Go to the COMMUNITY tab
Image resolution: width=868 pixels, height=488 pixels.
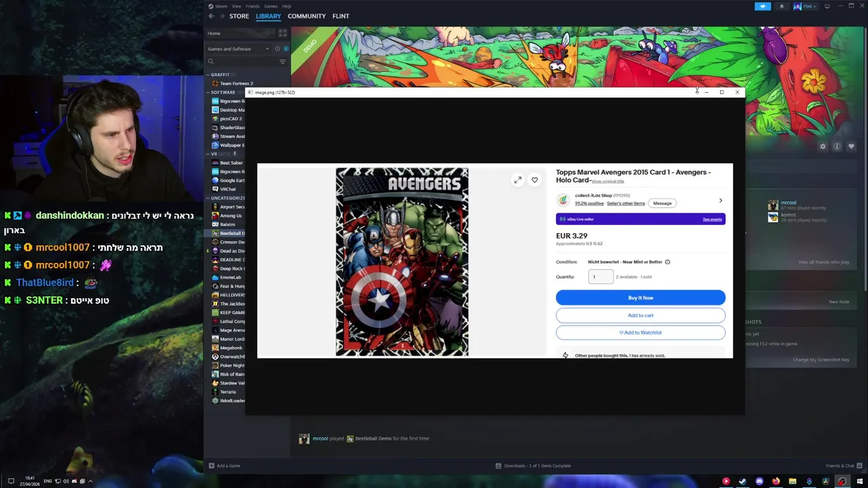pyautogui.click(x=307, y=16)
